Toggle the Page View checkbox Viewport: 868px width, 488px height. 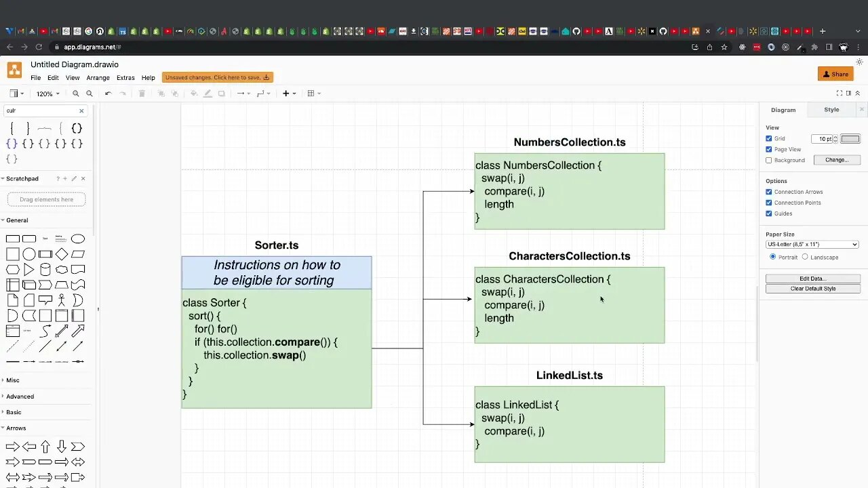click(769, 149)
